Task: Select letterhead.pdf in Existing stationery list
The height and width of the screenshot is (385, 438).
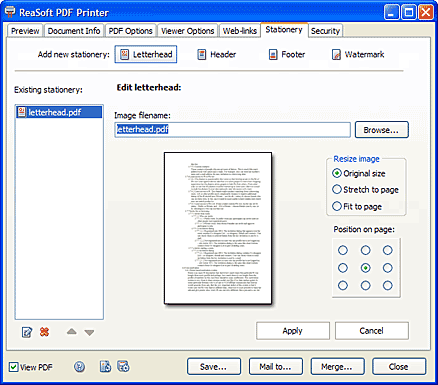Action: pyautogui.click(x=59, y=112)
